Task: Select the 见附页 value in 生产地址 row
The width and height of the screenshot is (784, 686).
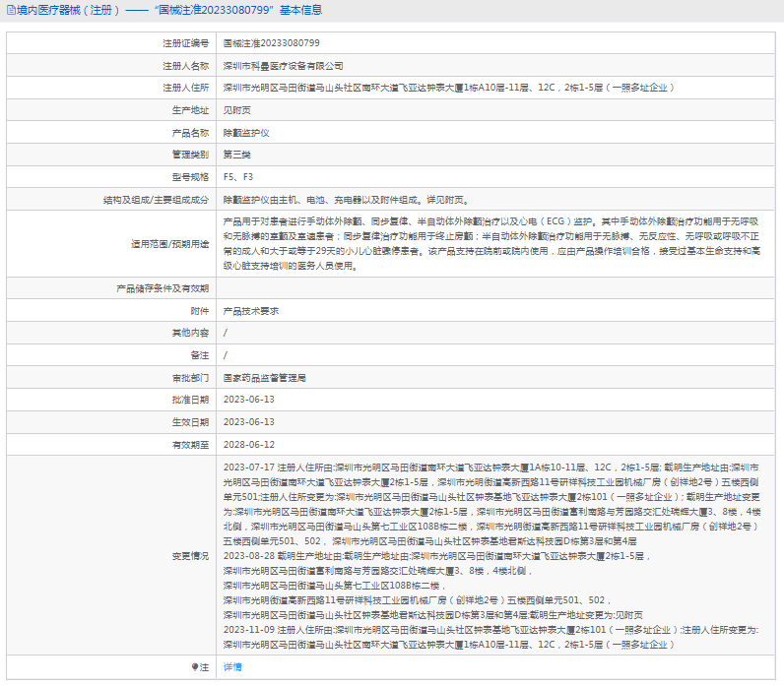Action: point(237,110)
